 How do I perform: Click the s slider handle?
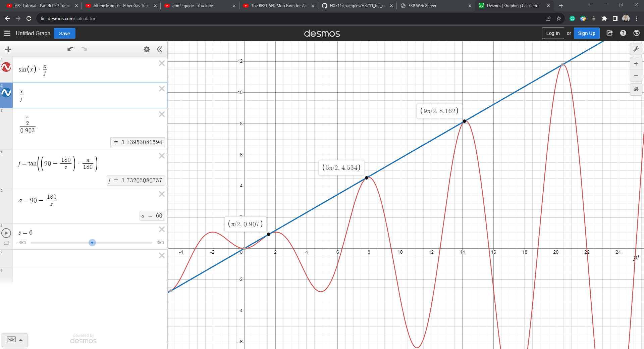click(x=92, y=243)
